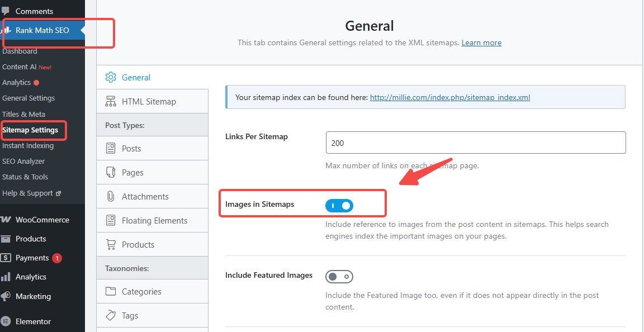
Task: Open the Learn more link
Action: (x=481, y=42)
